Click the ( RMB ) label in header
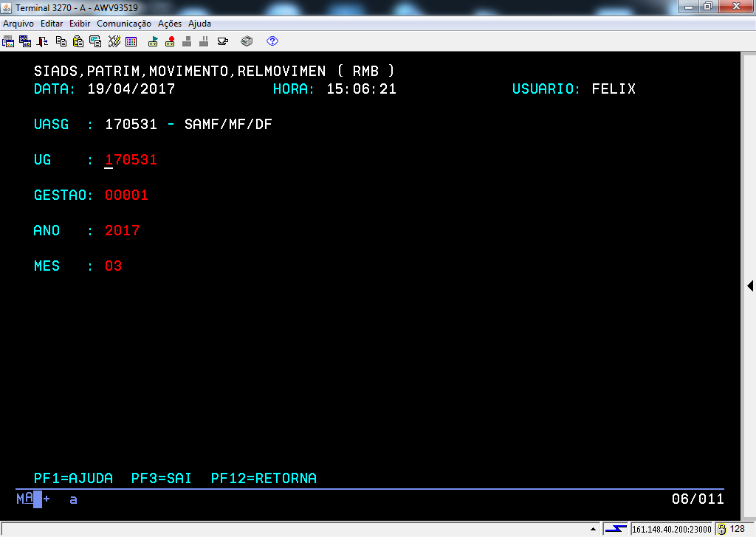 point(366,72)
